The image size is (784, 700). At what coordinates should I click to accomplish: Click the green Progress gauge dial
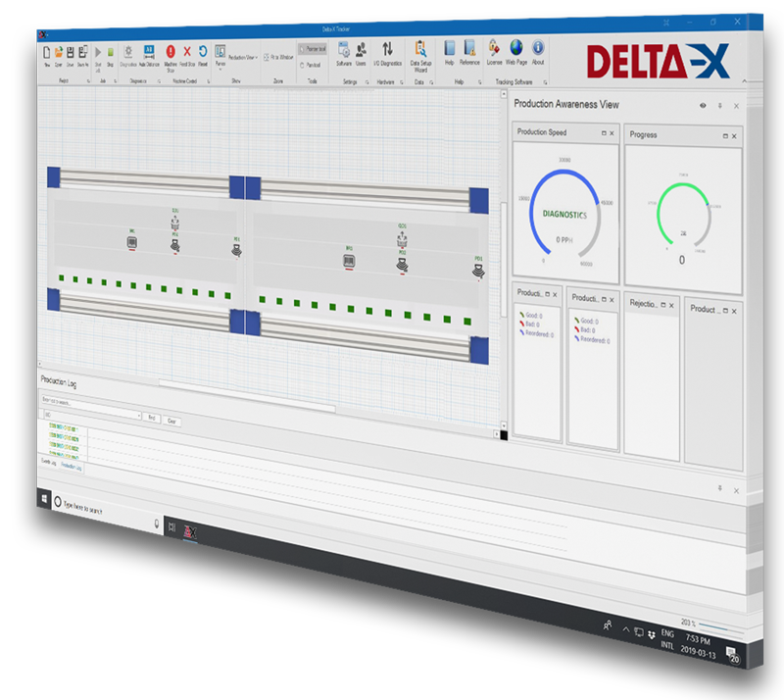683,216
